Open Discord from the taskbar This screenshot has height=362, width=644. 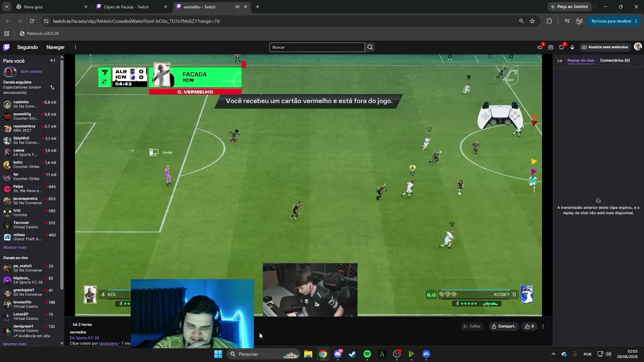[x=338, y=354]
